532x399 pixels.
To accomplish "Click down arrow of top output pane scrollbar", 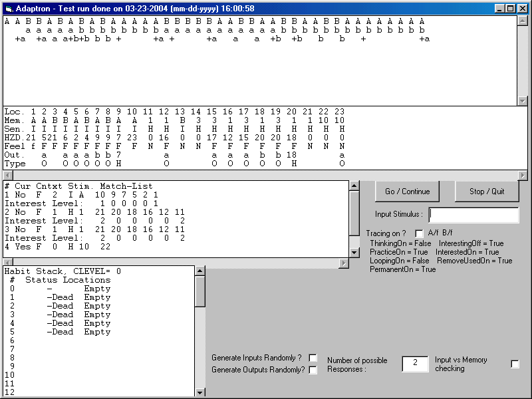I will tap(523, 101).
